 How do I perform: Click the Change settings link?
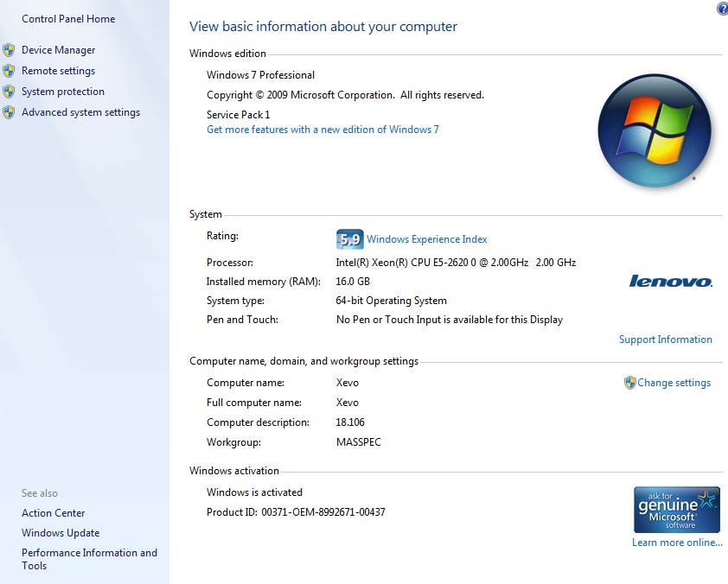tap(674, 383)
